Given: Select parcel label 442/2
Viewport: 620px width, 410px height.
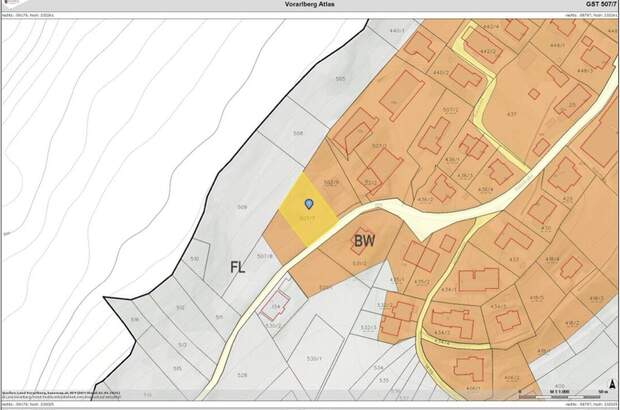Looking at the screenshot, I should (x=487, y=51).
